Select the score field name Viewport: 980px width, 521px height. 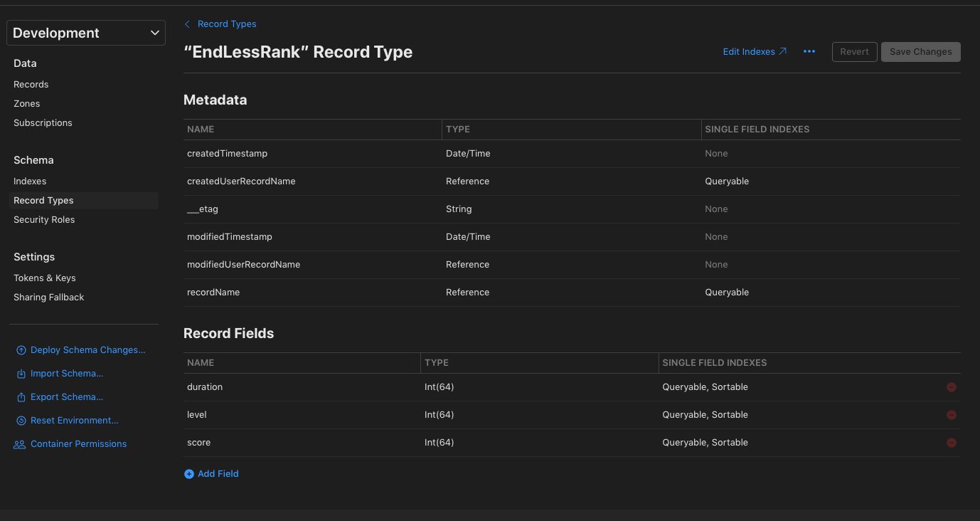(199, 443)
